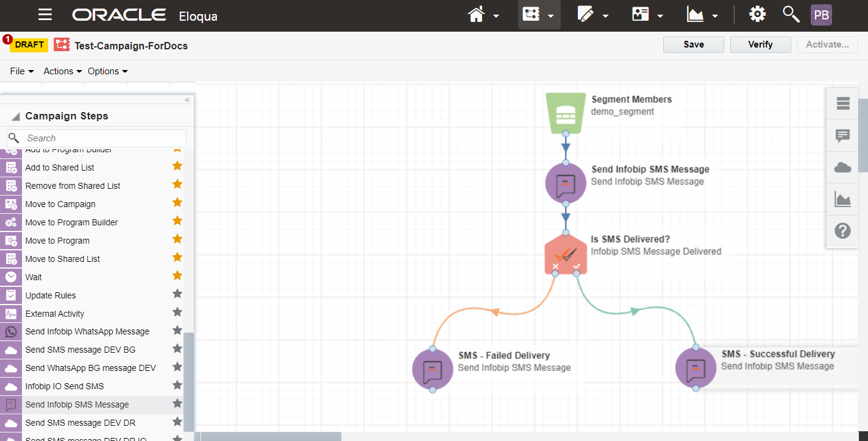Viewport: 868px width, 441px height.
Task: Collapse left panel with double chevron
Action: 187,100
